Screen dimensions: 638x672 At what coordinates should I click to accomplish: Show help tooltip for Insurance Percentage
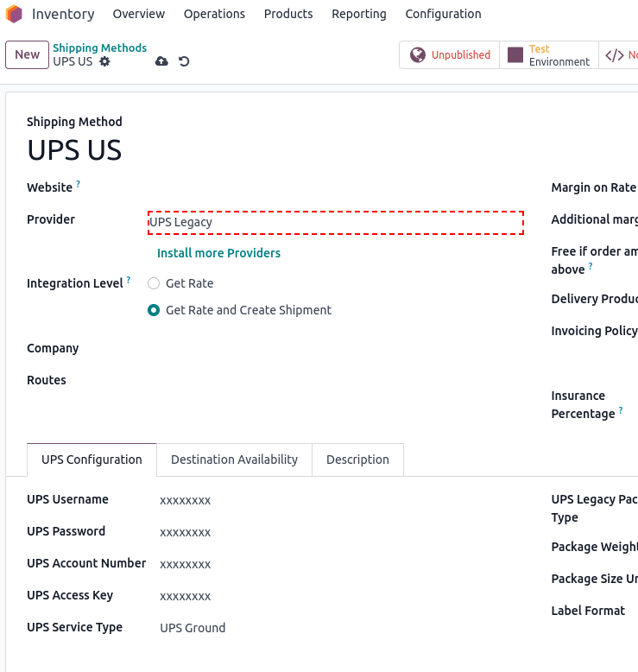pyautogui.click(x=621, y=410)
